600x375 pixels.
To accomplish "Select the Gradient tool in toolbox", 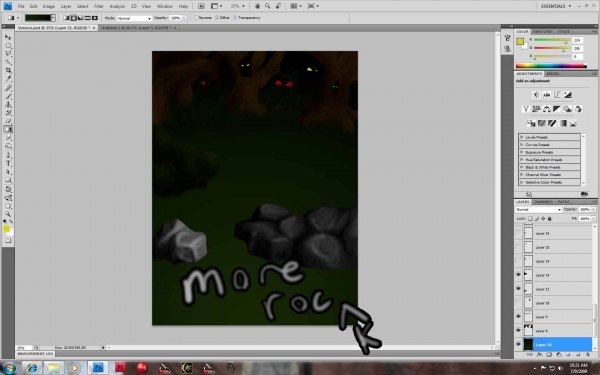I will point(8,129).
